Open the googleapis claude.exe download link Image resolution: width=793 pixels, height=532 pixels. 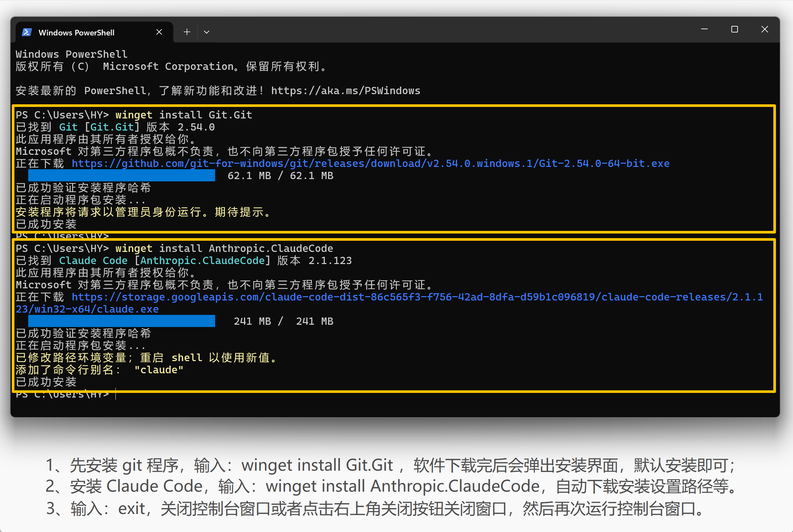[389, 303]
